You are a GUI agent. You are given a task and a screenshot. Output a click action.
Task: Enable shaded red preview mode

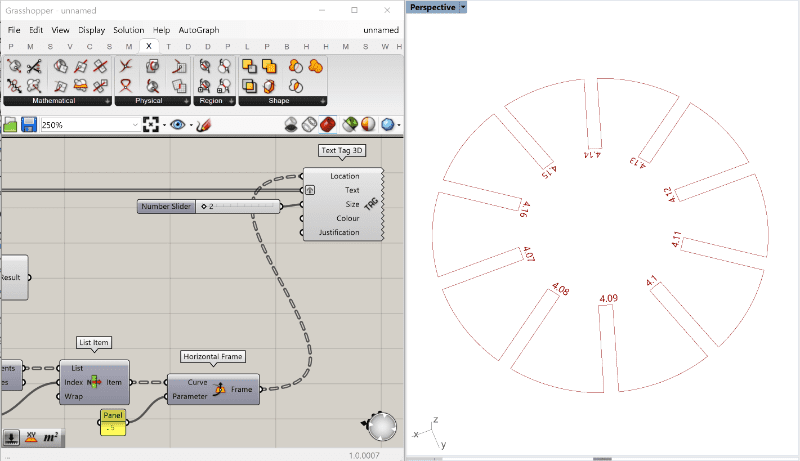pyautogui.click(x=328, y=124)
